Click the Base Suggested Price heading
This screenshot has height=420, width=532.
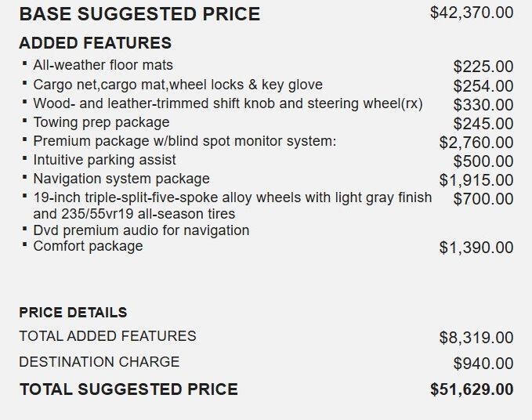139,14
